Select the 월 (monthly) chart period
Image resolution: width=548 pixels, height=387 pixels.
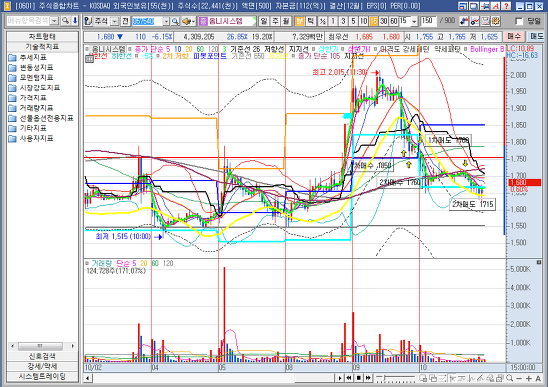pyautogui.click(x=286, y=21)
